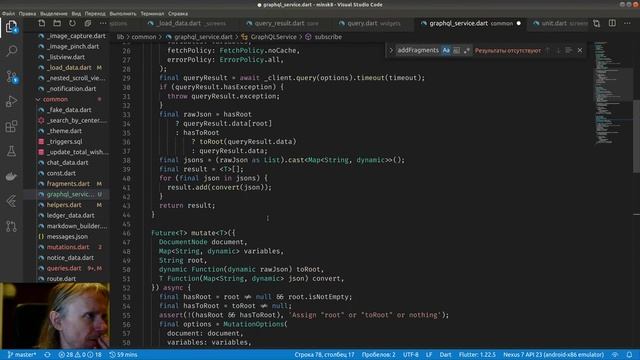Open the Выделение menu
Image resolution: width=640 pixels, height=360 pixels.
54,13
